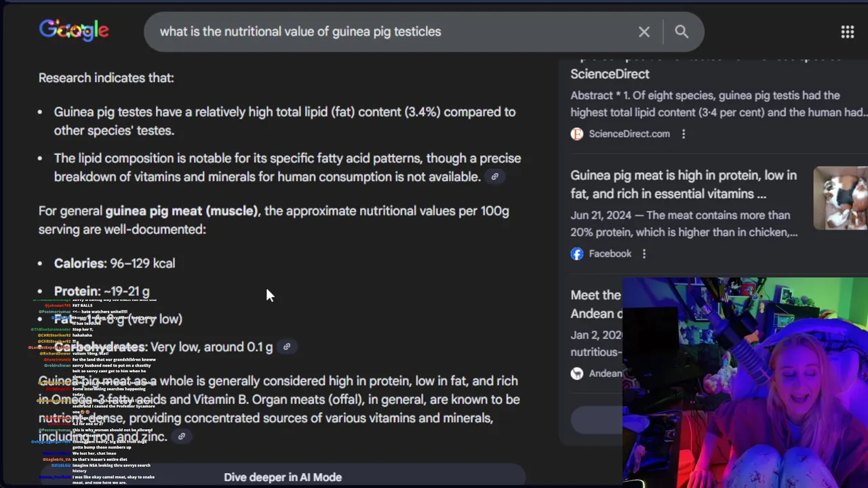The height and width of the screenshot is (488, 868).
Task: Open the 'Meet the' Andean result link
Action: [x=595, y=296]
